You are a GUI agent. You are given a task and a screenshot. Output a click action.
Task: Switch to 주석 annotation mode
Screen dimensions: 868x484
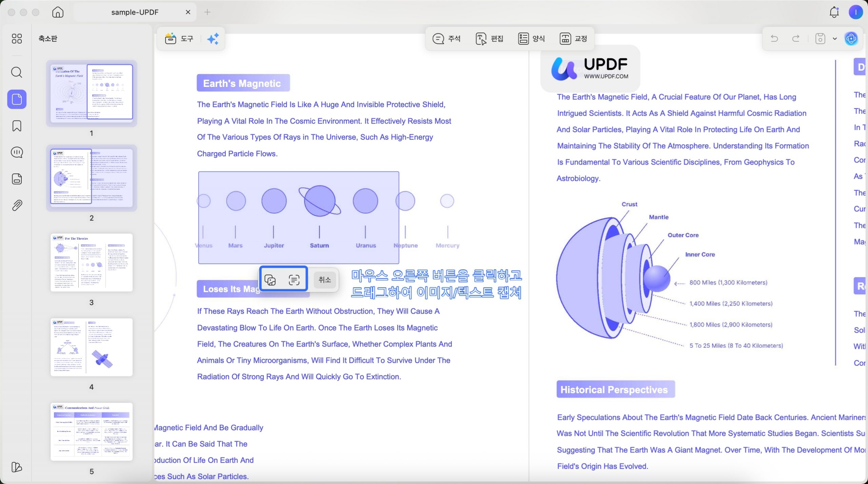tap(447, 39)
